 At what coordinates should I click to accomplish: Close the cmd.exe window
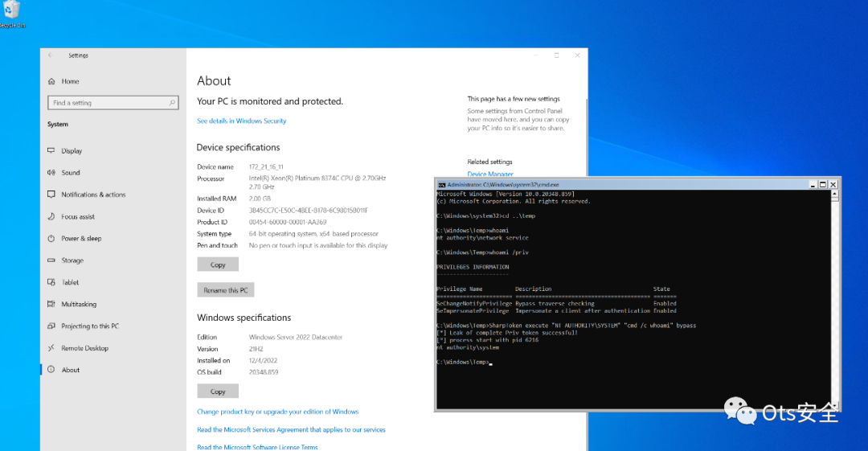coord(833,185)
